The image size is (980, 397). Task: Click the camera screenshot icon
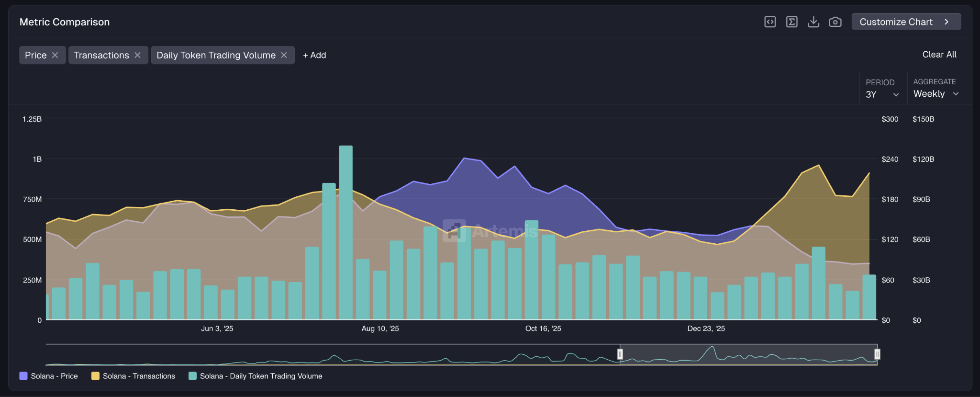pyautogui.click(x=835, y=22)
